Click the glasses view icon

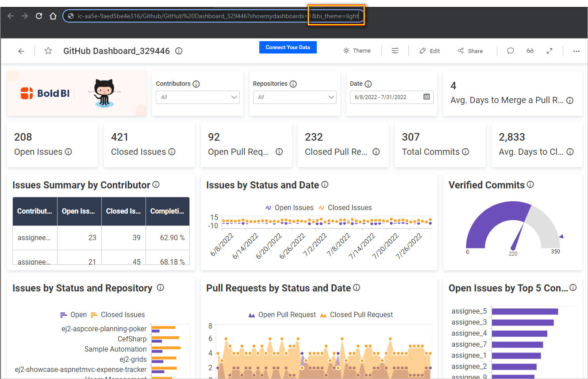(530, 51)
